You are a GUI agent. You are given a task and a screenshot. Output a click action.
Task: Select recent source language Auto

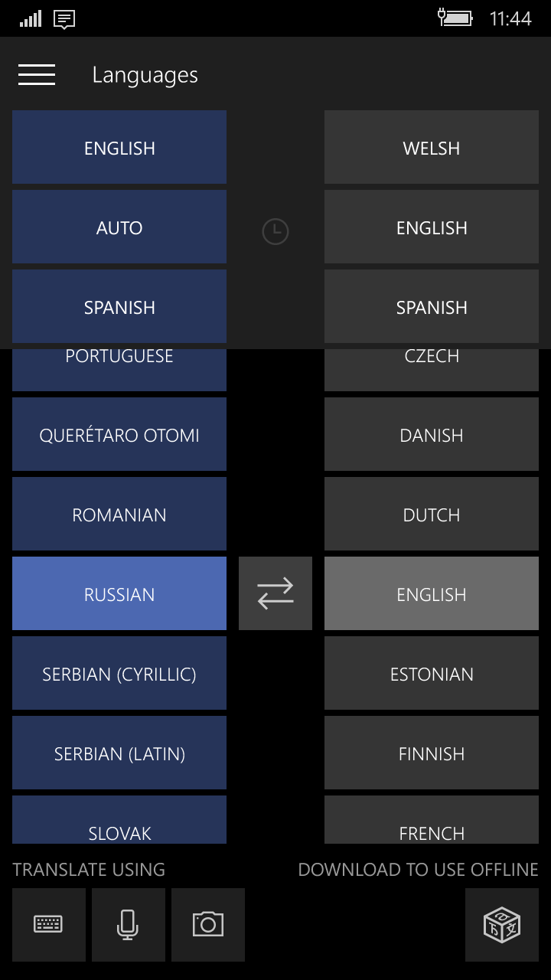(119, 227)
